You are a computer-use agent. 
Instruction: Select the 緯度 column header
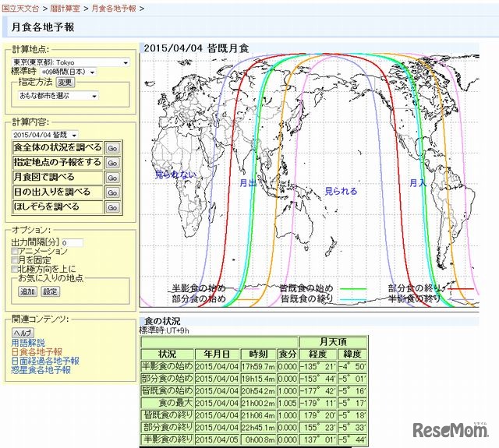coord(352,355)
